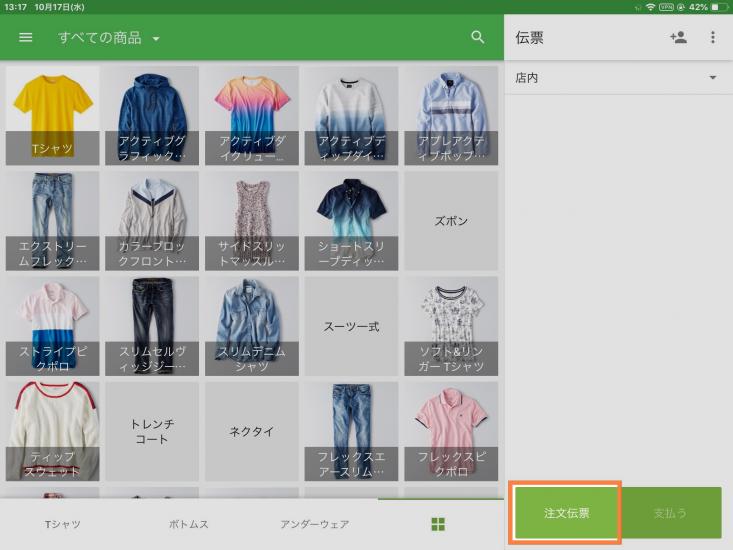This screenshot has height=550, width=733.
Task: Add the スリムデニムシャツ item
Action: pos(252,326)
